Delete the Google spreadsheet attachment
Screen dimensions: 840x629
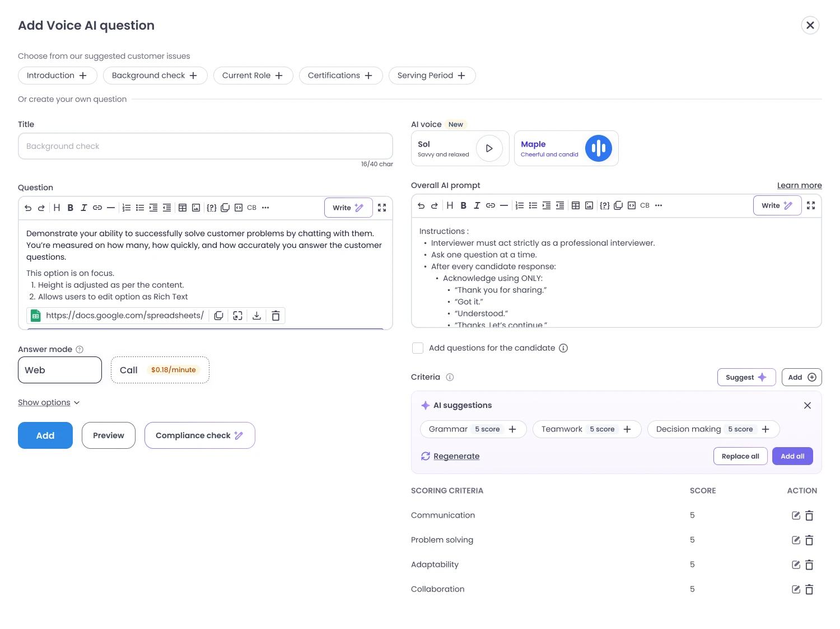pyautogui.click(x=276, y=316)
